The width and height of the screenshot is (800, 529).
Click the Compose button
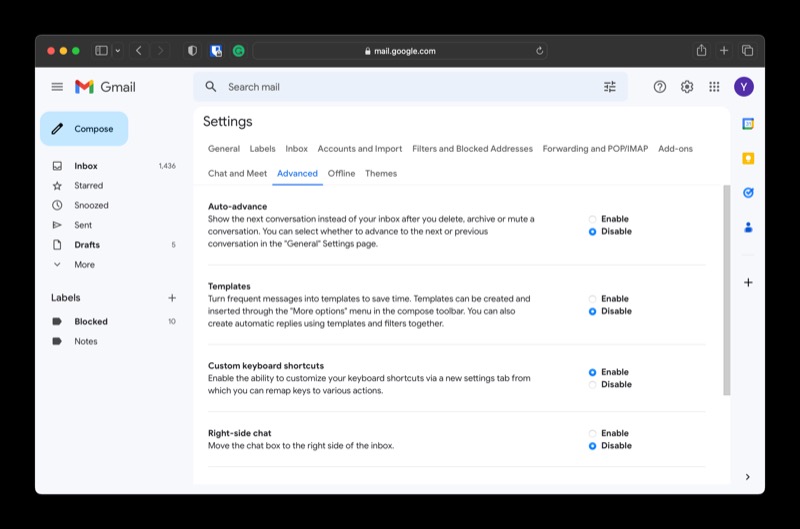pyautogui.click(x=84, y=129)
